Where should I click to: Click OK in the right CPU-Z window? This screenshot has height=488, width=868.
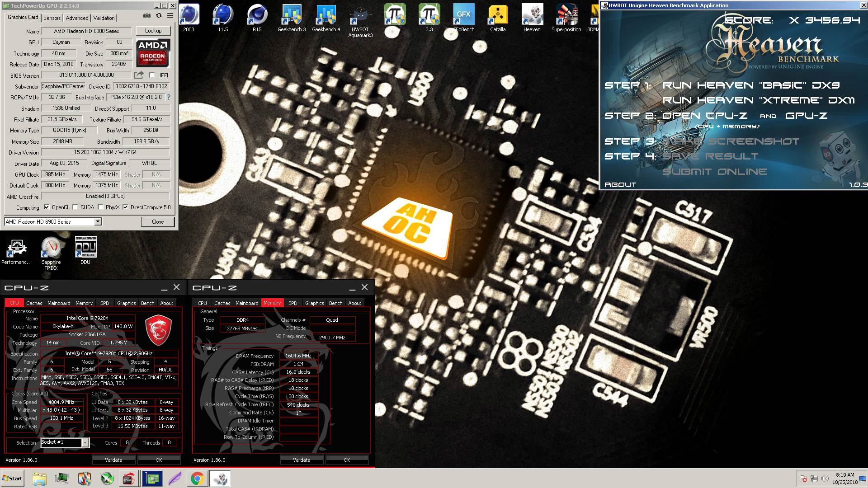pos(347,460)
